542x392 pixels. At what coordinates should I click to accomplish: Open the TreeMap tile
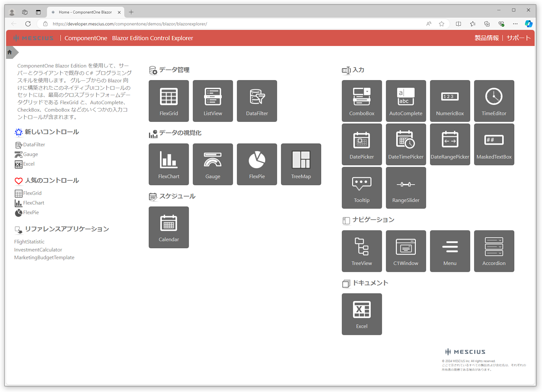(x=301, y=164)
